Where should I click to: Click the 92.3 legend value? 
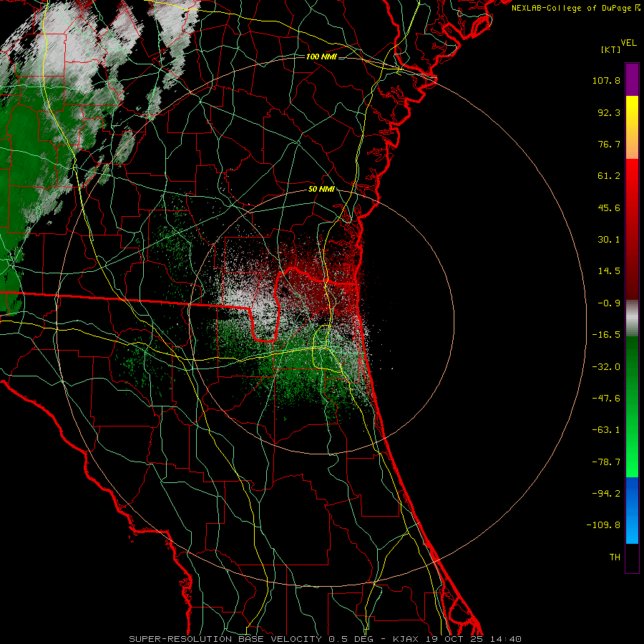click(x=609, y=112)
